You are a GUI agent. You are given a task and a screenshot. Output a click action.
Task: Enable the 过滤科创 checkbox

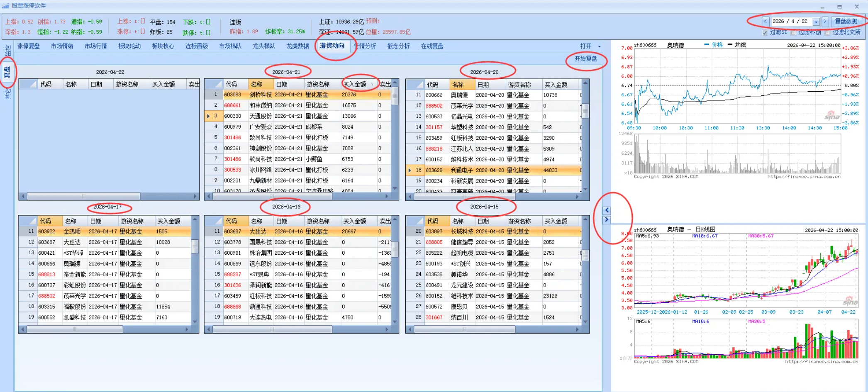794,33
